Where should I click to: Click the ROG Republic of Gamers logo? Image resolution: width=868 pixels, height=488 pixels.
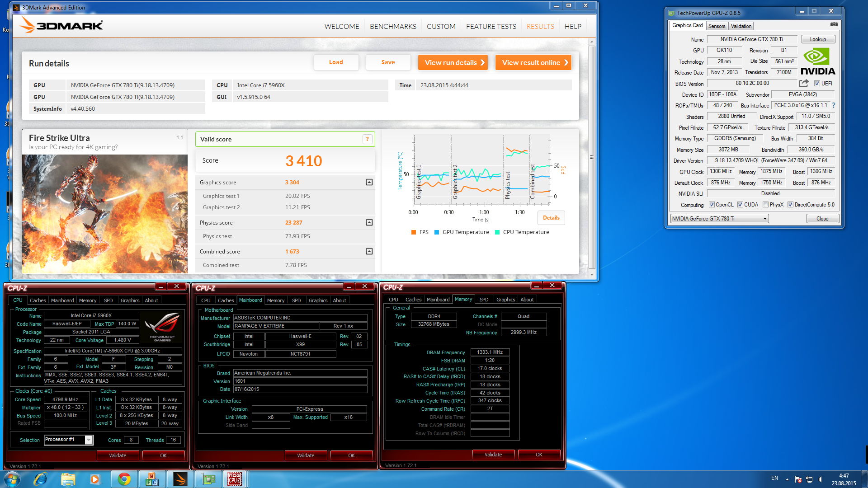[x=162, y=327]
